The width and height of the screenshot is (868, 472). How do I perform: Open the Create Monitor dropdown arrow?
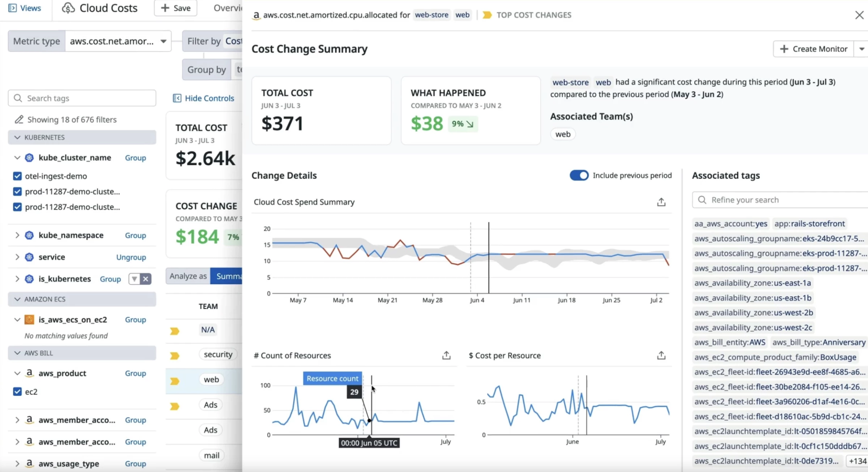point(862,49)
